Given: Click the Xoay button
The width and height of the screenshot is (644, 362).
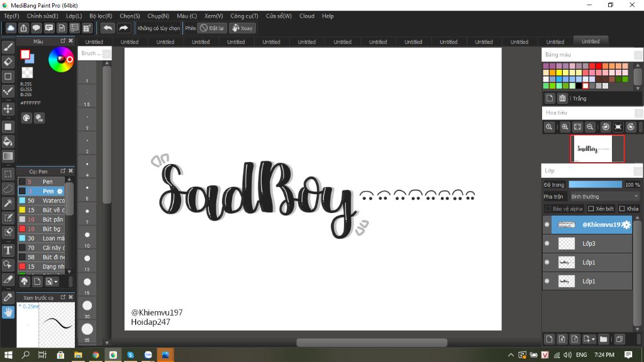Looking at the screenshot, I should coord(242,28).
